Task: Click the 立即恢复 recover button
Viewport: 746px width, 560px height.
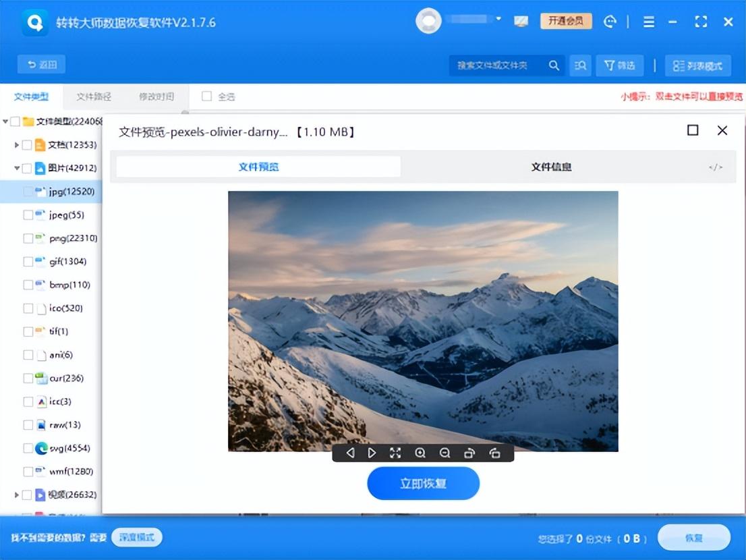Action: coord(423,483)
